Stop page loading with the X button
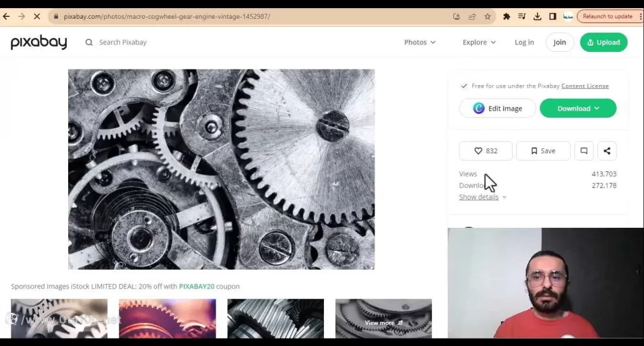The image size is (644, 346). pos(37,16)
